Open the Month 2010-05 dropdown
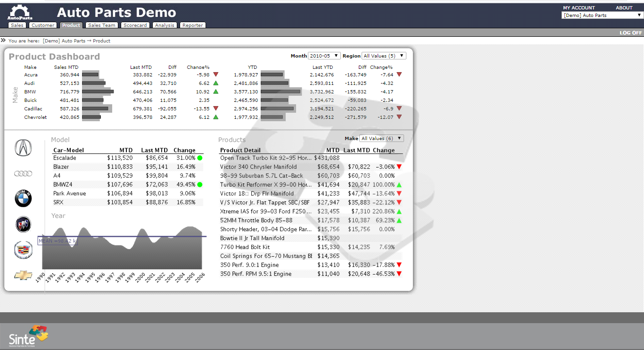 323,56
